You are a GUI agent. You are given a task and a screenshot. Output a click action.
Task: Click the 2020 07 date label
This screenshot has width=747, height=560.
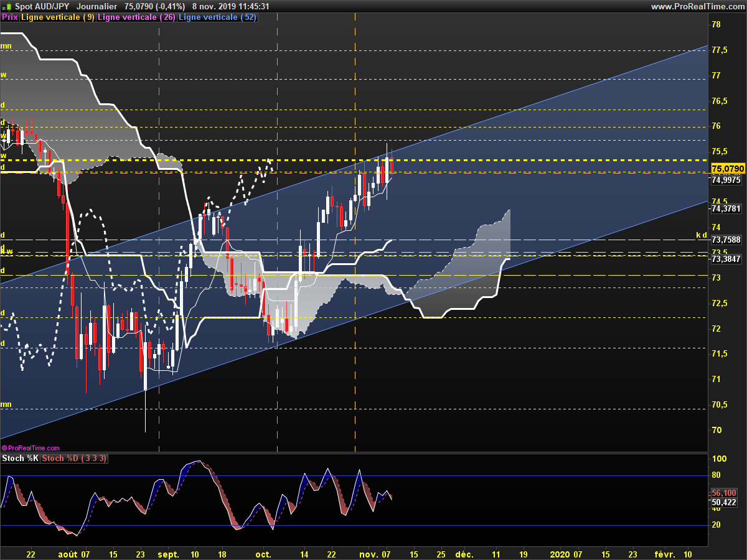[565, 553]
